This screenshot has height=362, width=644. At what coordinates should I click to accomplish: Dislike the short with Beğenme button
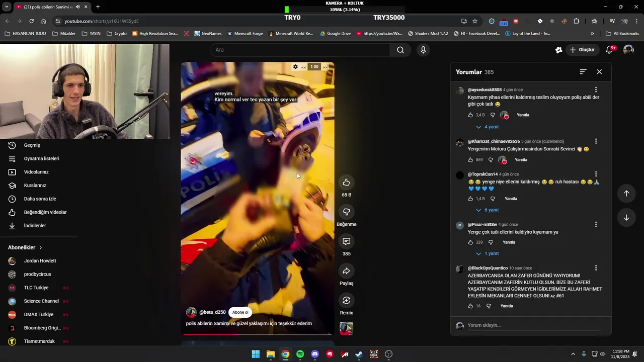tap(346, 212)
